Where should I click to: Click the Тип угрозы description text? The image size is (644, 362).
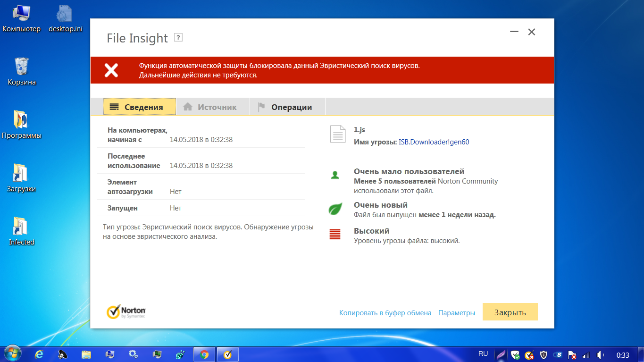coord(208,232)
